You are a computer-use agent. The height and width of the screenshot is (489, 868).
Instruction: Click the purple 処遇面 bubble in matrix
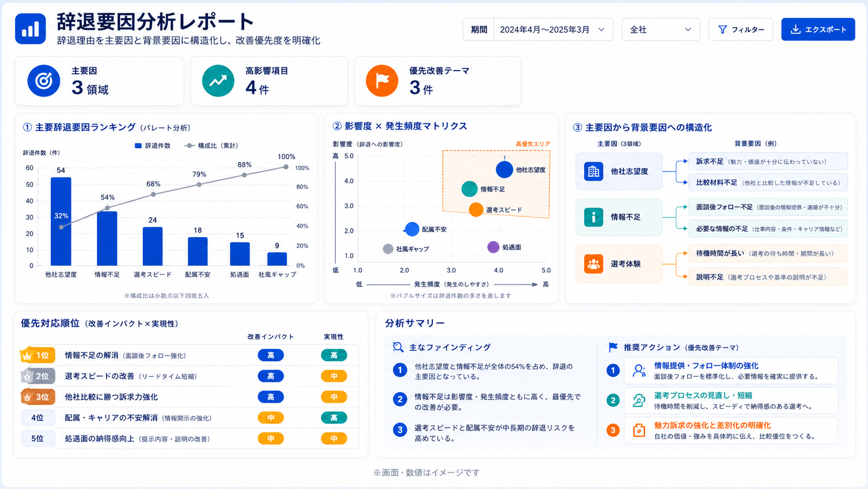[x=493, y=247]
